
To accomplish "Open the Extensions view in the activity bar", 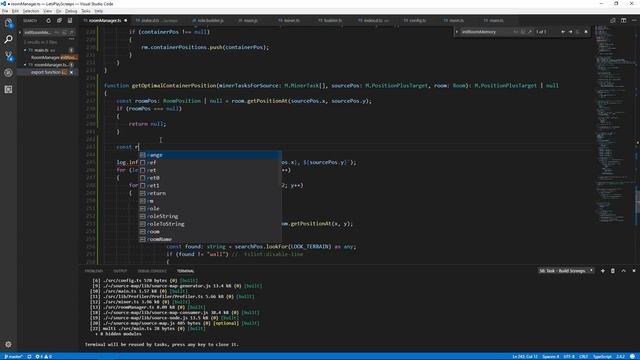I will coord(8,89).
